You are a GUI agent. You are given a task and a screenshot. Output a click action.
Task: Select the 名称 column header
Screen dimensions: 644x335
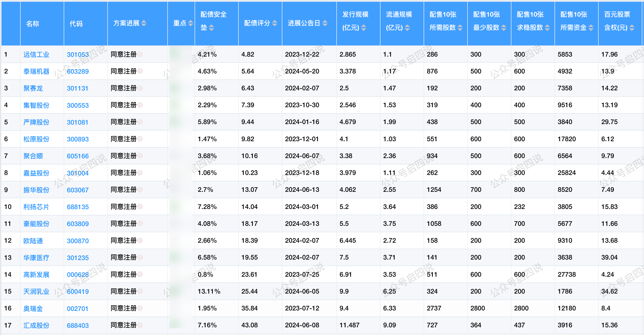tap(33, 24)
